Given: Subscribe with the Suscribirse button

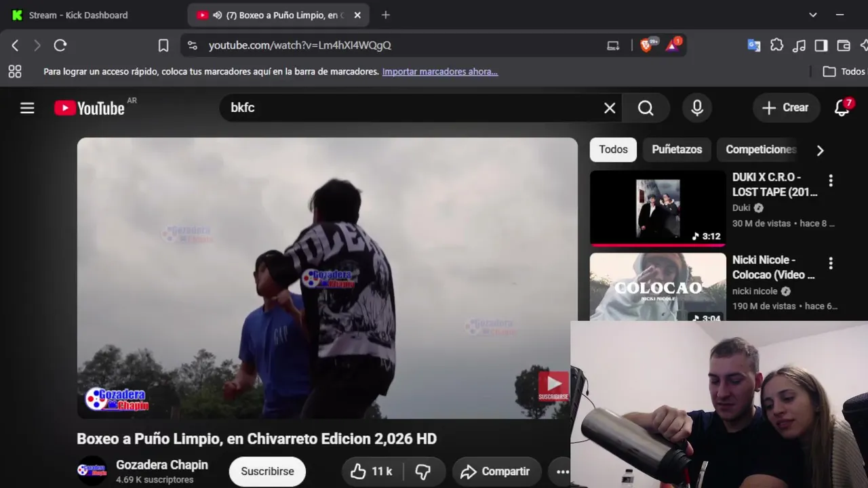Looking at the screenshot, I should click(267, 471).
